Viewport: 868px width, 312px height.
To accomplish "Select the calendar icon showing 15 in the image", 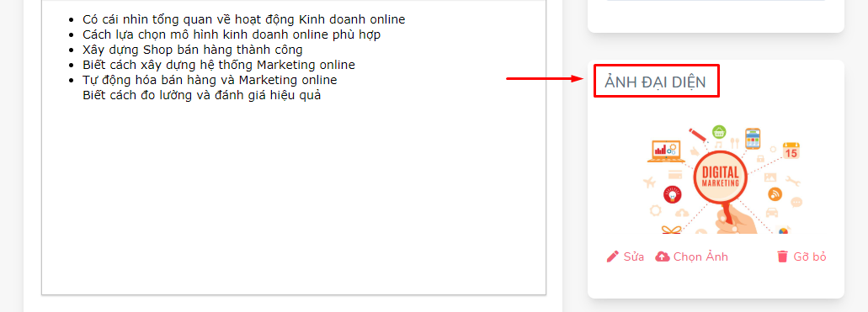I will (x=791, y=151).
